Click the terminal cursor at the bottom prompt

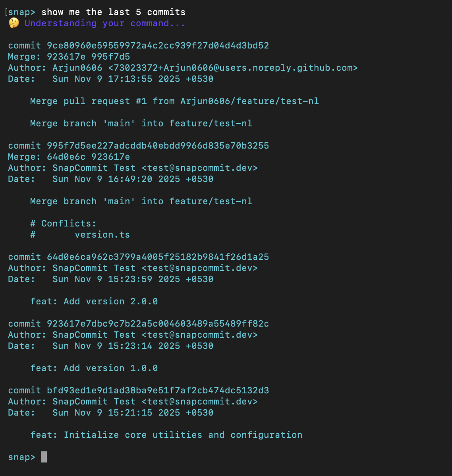click(44, 457)
